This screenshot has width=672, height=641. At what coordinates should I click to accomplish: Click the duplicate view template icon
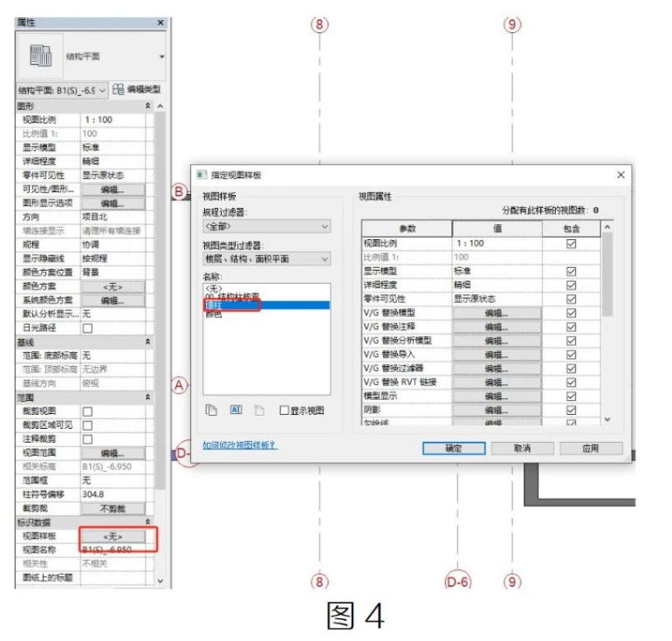point(211,410)
